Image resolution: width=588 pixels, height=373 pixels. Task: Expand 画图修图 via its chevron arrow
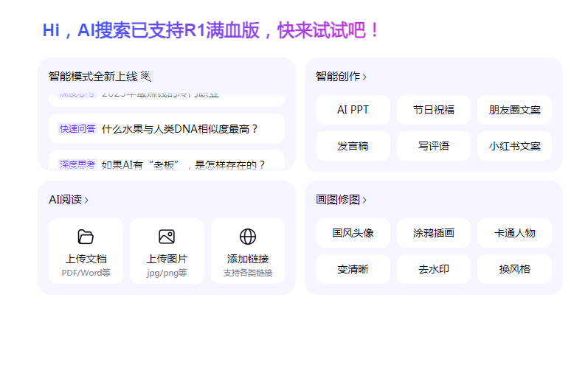click(x=364, y=200)
